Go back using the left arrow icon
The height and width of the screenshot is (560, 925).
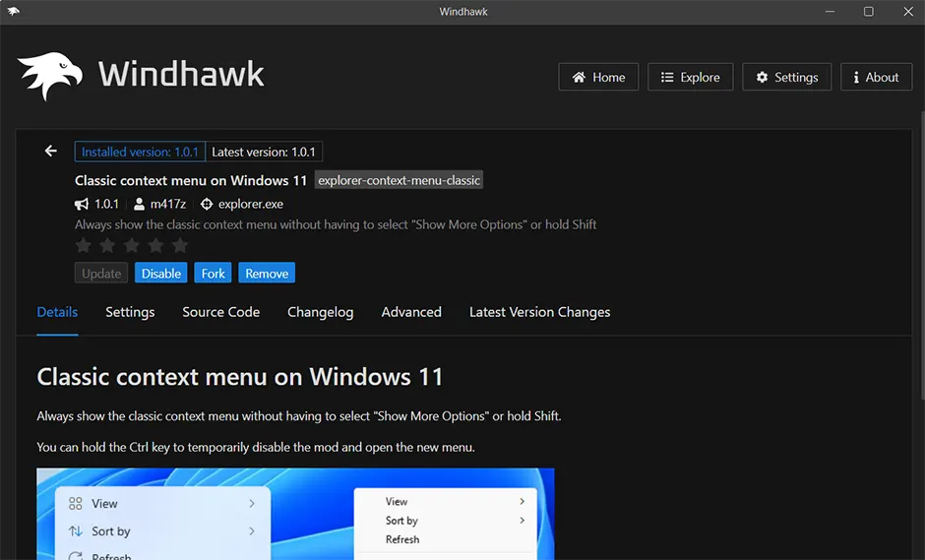51,152
